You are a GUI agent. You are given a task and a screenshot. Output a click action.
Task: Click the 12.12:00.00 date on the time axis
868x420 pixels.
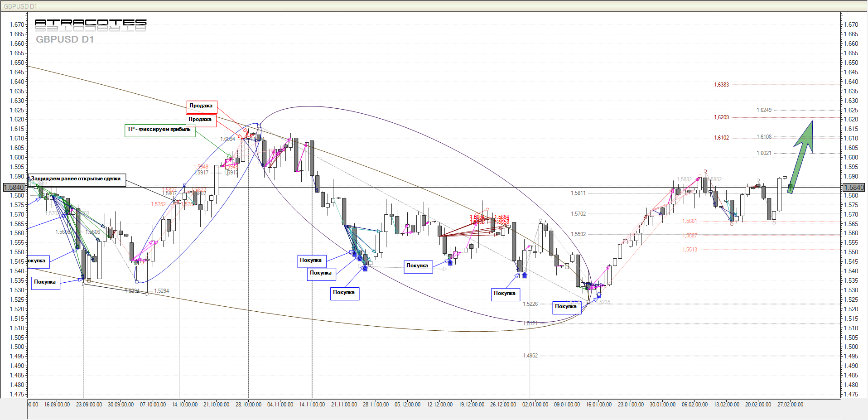[439, 405]
